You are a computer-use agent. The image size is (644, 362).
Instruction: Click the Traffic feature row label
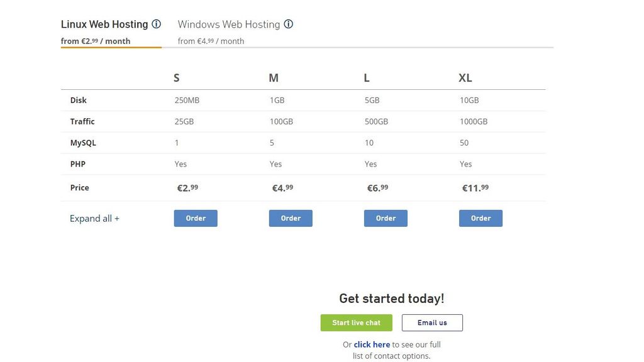[82, 121]
